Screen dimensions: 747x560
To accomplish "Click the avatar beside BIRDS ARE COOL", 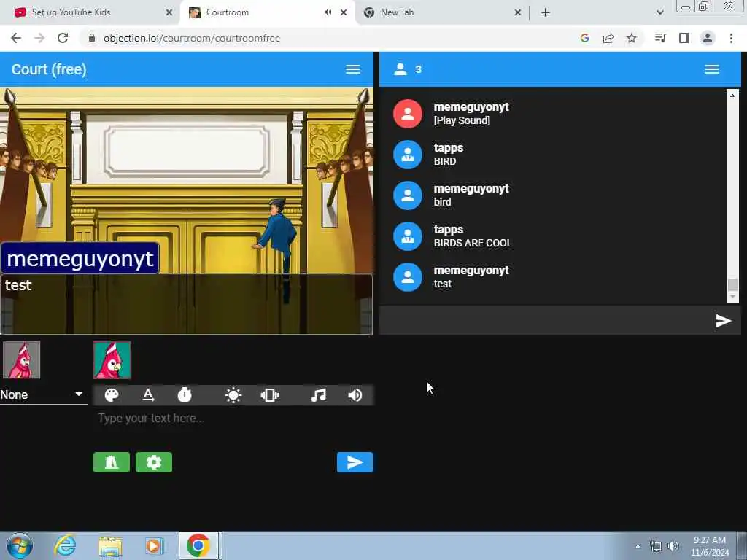I will [x=408, y=236].
